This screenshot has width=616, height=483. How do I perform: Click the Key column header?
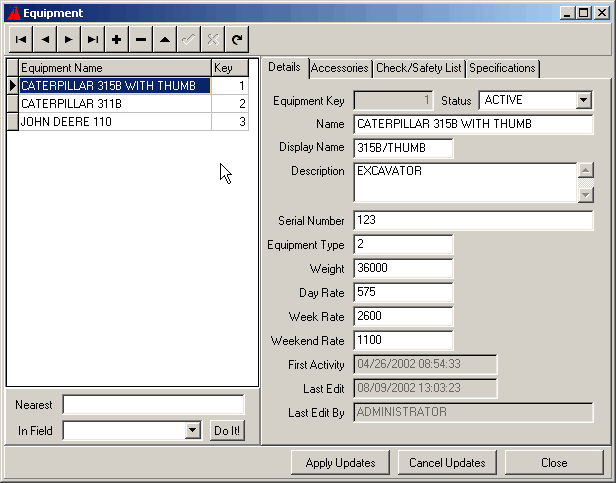coord(230,68)
